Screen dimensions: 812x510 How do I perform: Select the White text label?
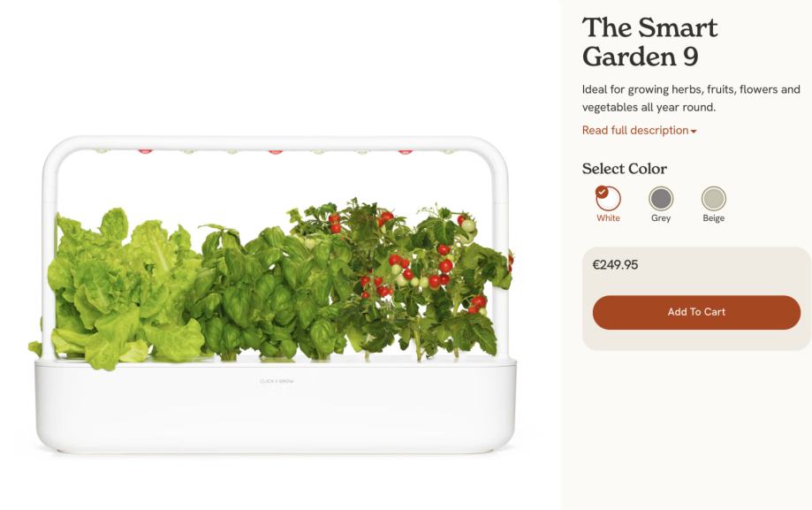point(608,218)
